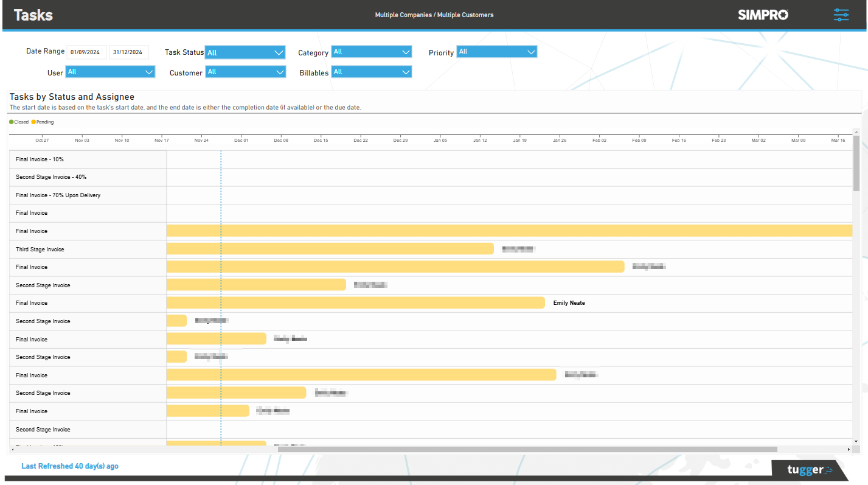Click the dropdown arrow on Task Status filter

coord(279,52)
